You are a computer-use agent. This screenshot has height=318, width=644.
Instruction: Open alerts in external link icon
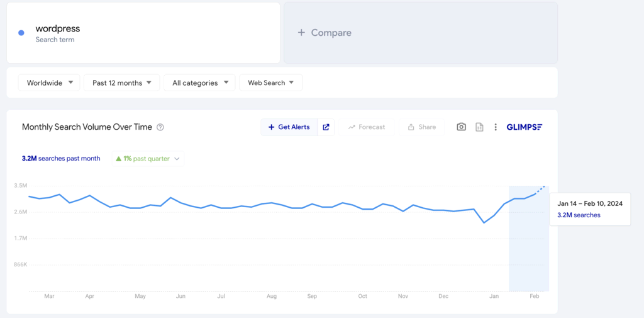point(326,127)
